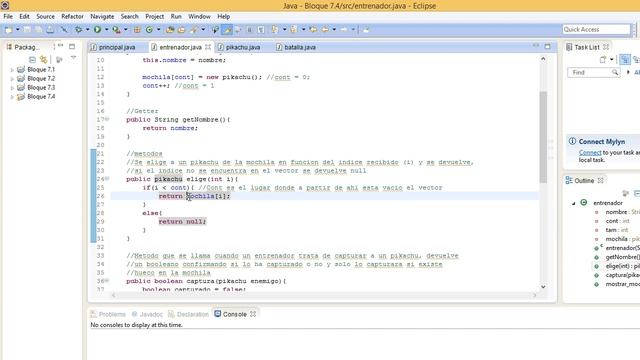Toggle Categorized view in Task List
Screen dimensions: 640x360
pos(625,60)
